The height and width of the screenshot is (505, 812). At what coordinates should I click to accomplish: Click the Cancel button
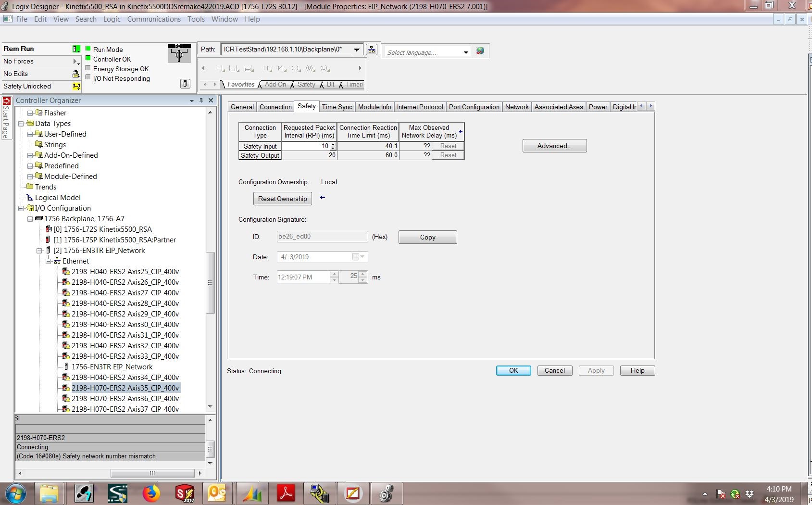click(554, 370)
